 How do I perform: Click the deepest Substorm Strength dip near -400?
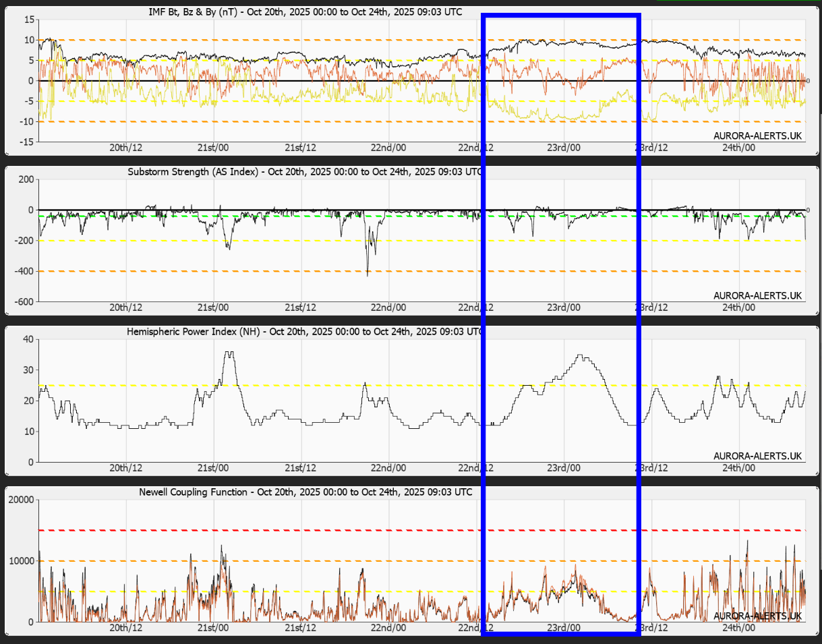click(368, 274)
